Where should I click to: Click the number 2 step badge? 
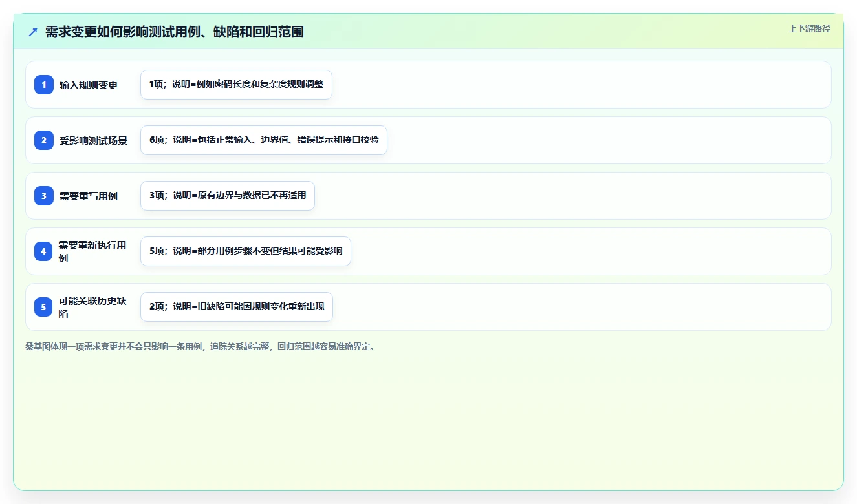point(44,140)
